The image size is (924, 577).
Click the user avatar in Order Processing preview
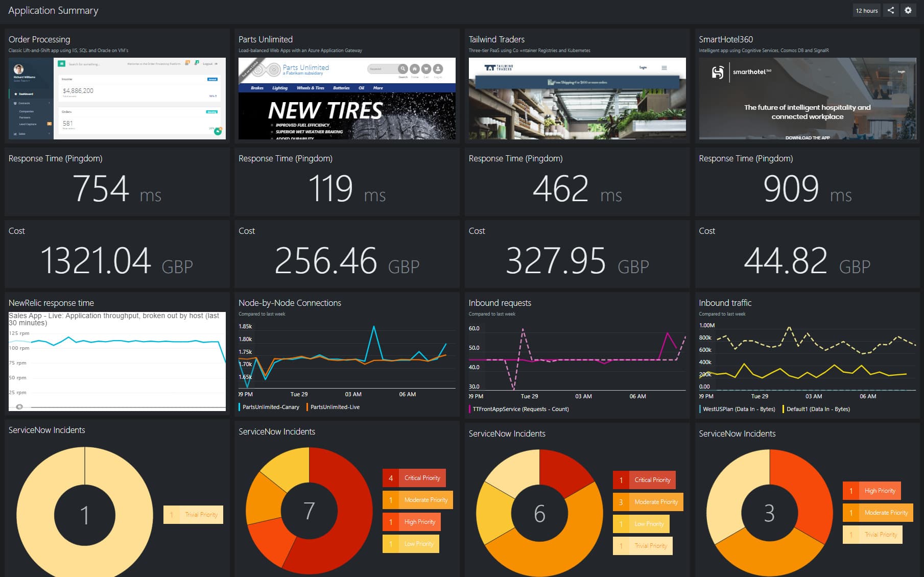click(18, 69)
